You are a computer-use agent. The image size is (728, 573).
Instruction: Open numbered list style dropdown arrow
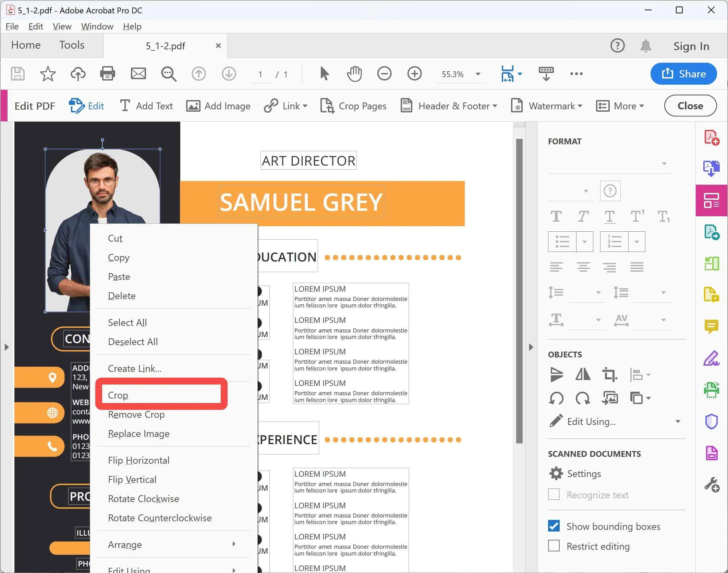click(x=637, y=242)
